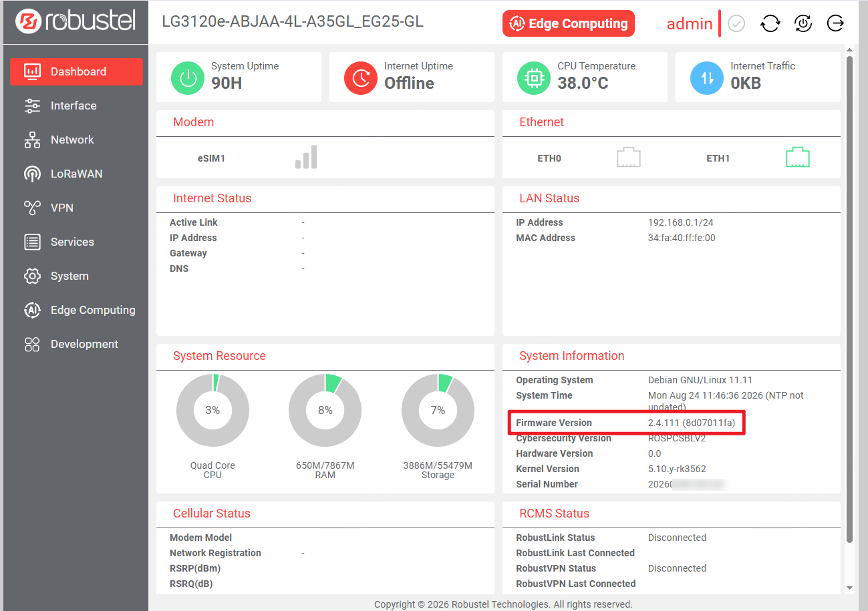This screenshot has height=611, width=868.
Task: Click the Offline internet uptime value
Action: tap(409, 83)
